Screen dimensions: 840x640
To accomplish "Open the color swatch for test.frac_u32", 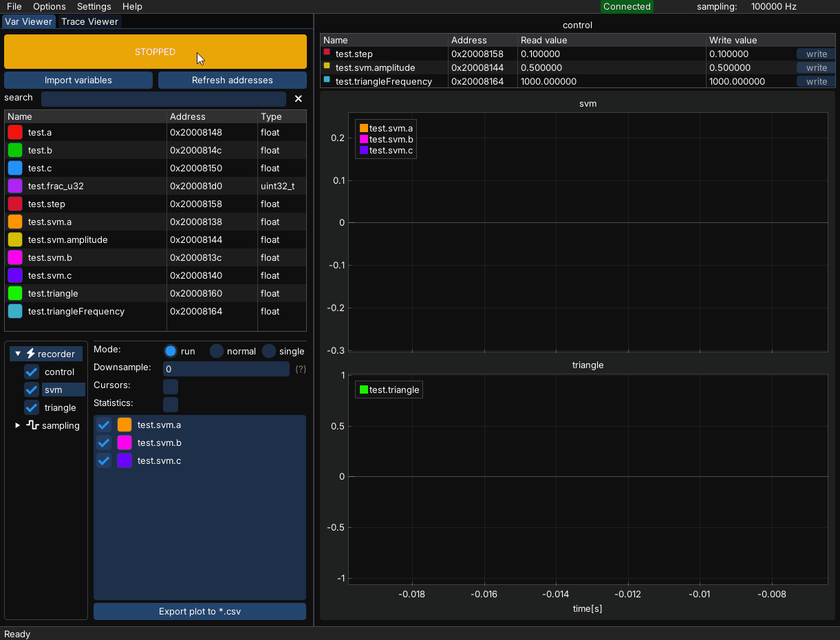I will [15, 186].
